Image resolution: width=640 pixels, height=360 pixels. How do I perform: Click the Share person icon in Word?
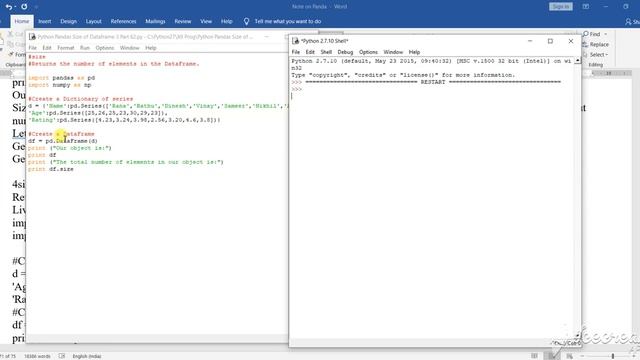(628, 21)
